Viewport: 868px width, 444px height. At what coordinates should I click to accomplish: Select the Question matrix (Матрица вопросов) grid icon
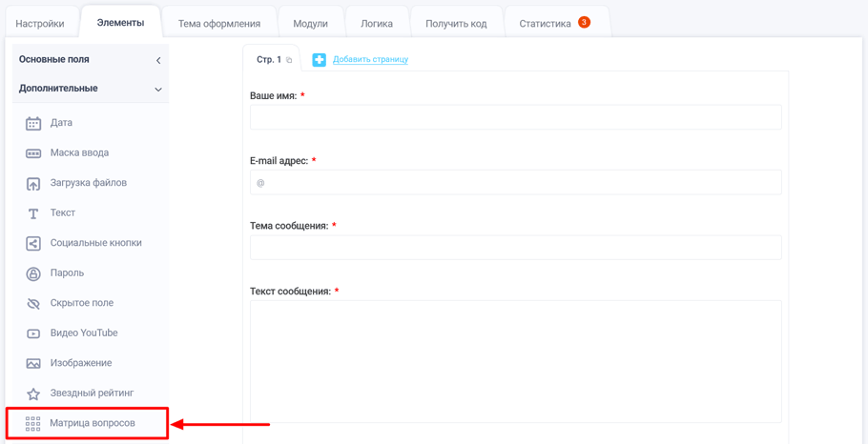[33, 423]
